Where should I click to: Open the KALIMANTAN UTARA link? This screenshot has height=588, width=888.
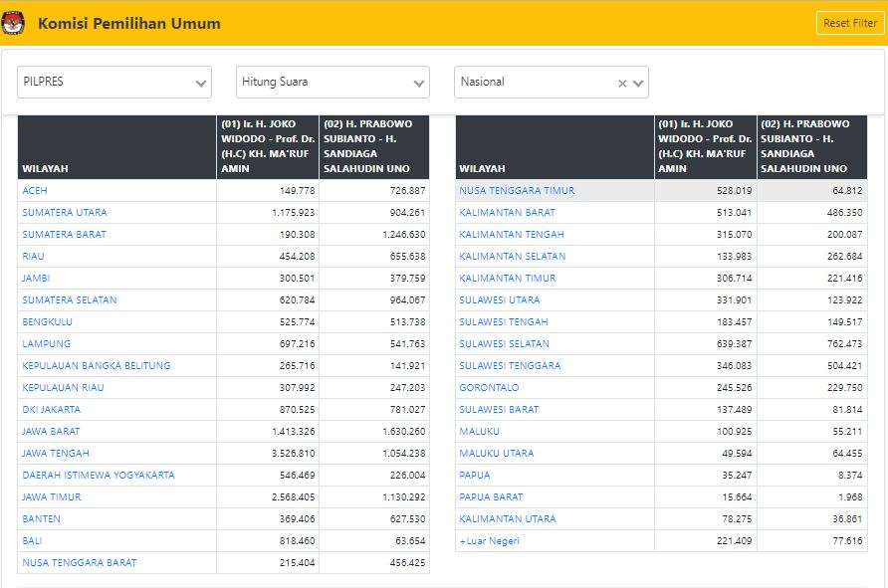coord(508,519)
